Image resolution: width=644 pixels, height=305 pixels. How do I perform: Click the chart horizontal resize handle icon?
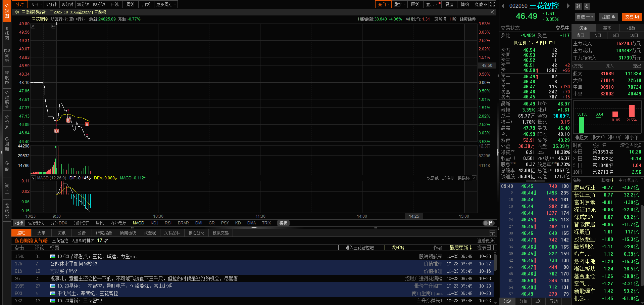[54, 26]
